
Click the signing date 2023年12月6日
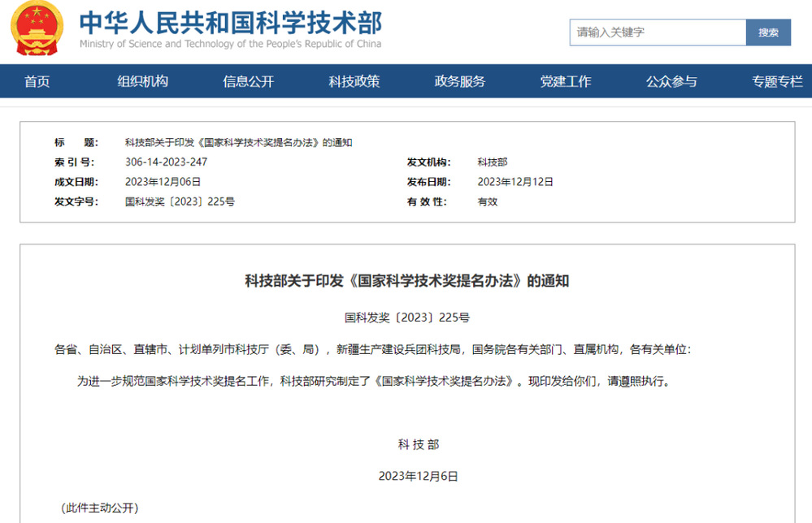[x=419, y=476]
